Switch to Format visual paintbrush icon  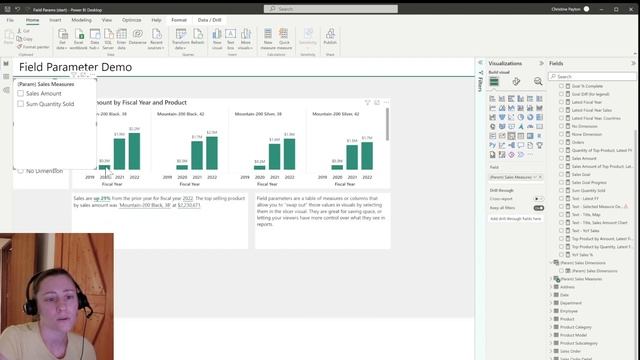click(516, 82)
